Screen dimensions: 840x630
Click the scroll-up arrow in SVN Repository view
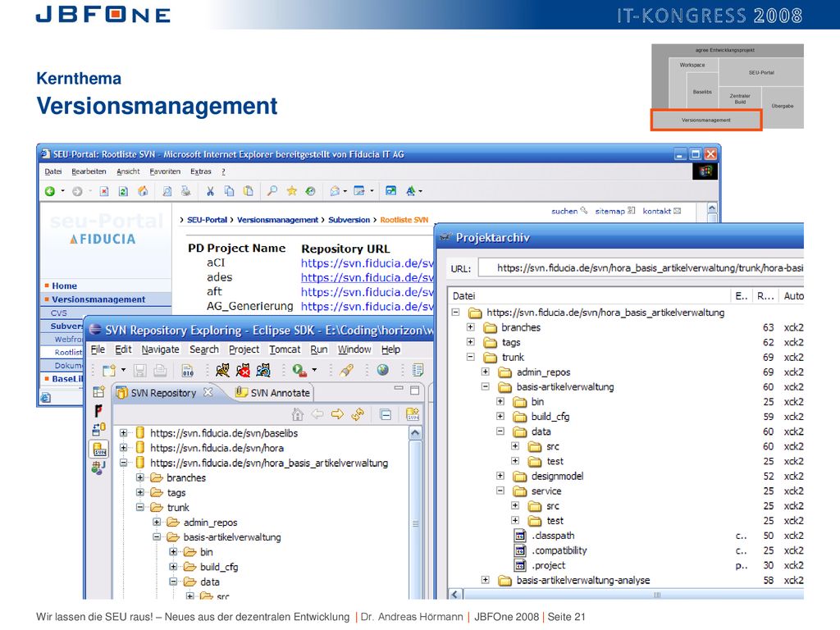[415, 433]
